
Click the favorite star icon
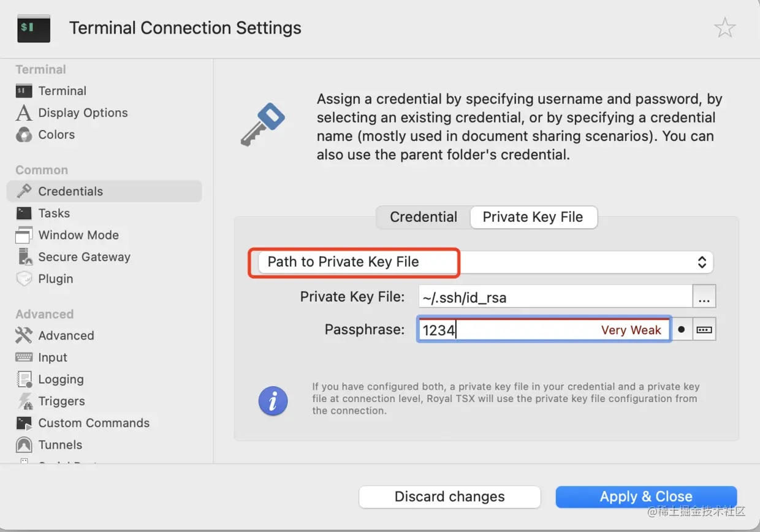724,28
